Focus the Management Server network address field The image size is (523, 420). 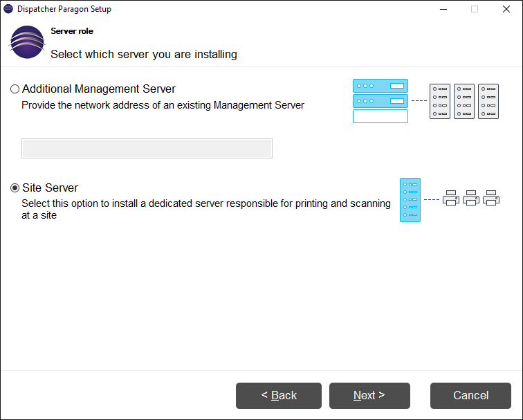(147, 149)
